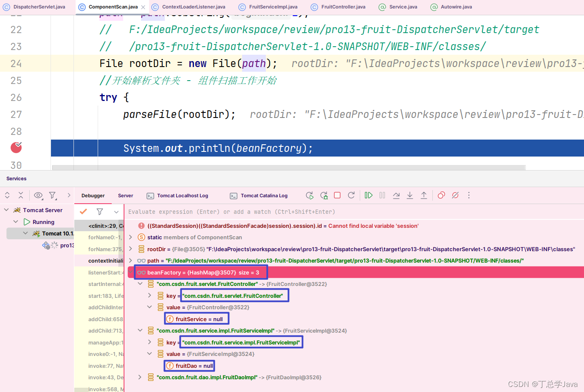The image size is (584, 392).
Task: Select the Debugger tab
Action: [93, 196]
